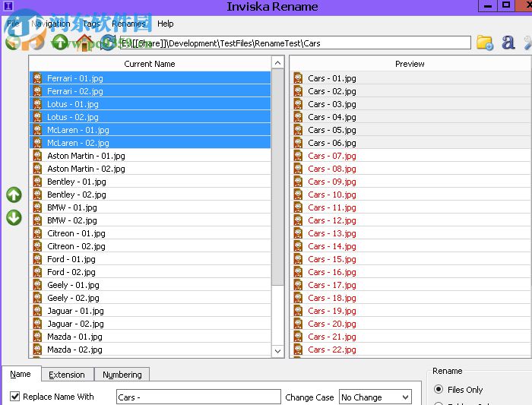
Task: Select file Ford - 01.jpg
Action: click(150, 259)
